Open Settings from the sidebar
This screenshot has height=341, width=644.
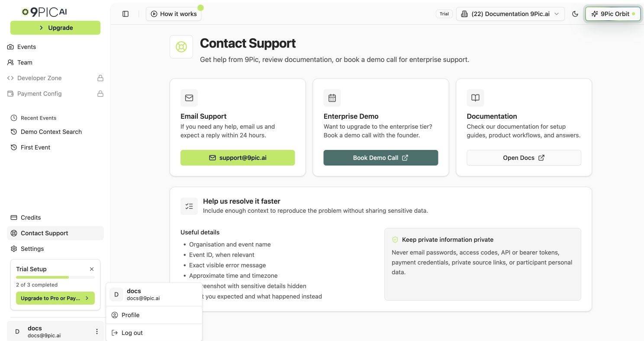[x=55, y=249]
